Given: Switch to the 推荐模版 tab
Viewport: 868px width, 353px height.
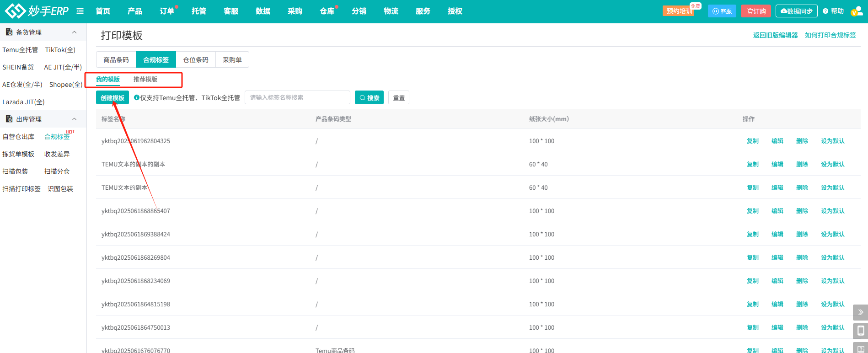Looking at the screenshot, I should tap(145, 79).
